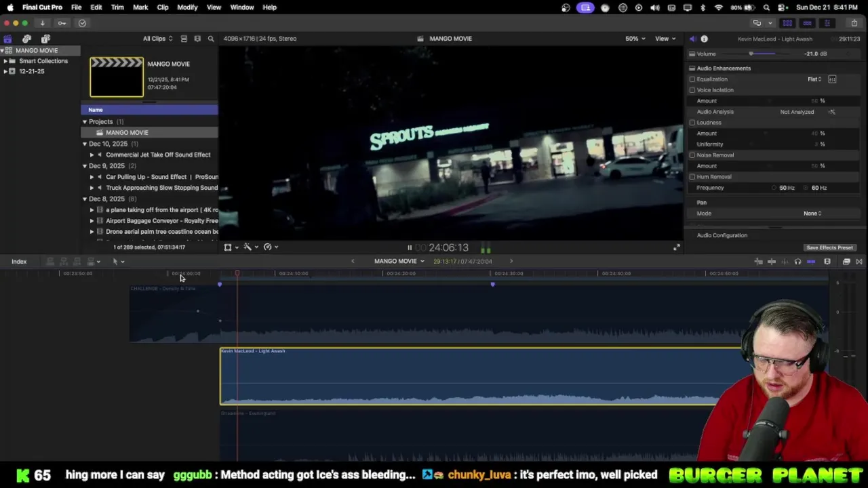Open the viewer 50% zoom dropdown
This screenshot has height=488, width=868.
click(x=635, y=39)
